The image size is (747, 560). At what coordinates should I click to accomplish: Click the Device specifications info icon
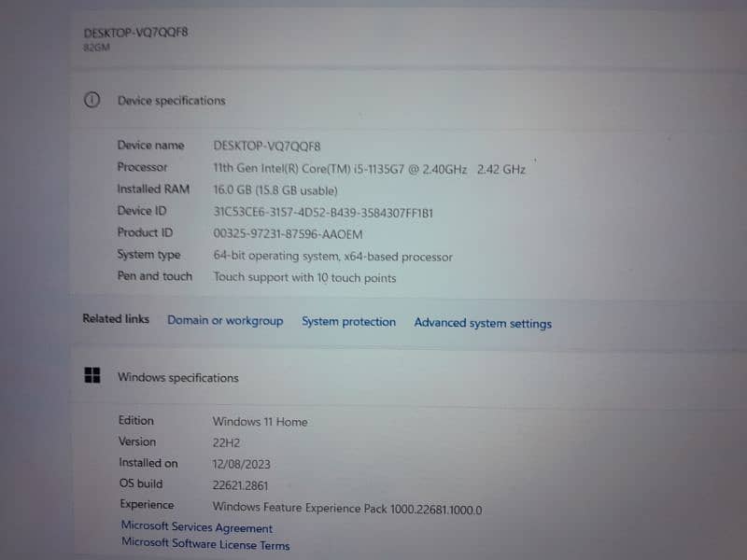(92, 100)
